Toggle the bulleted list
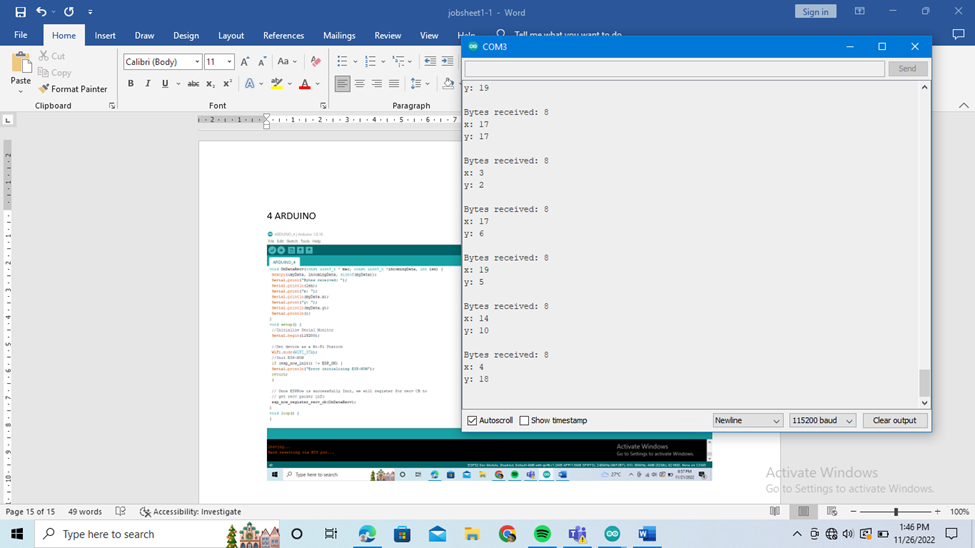975x548 pixels. (x=342, y=61)
